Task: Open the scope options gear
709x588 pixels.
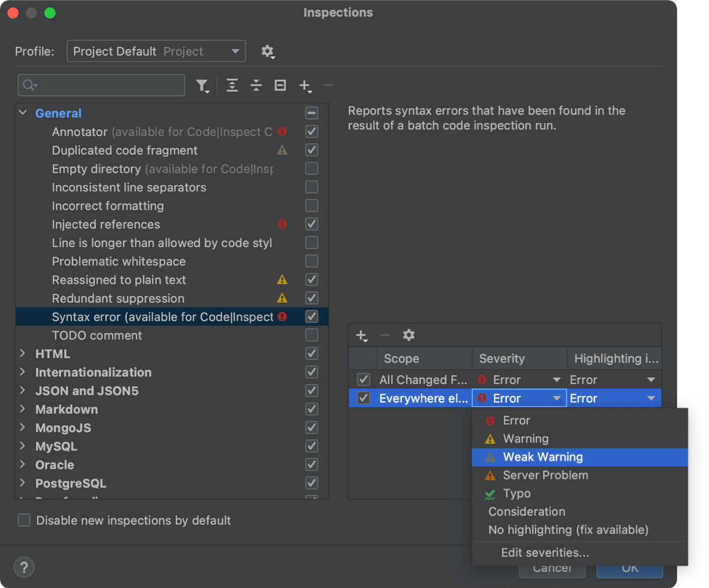Action: (409, 335)
